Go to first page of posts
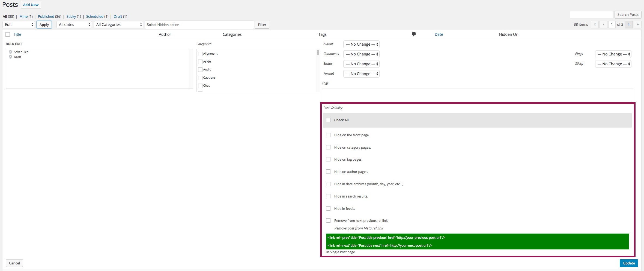644x271 pixels. [x=595, y=25]
